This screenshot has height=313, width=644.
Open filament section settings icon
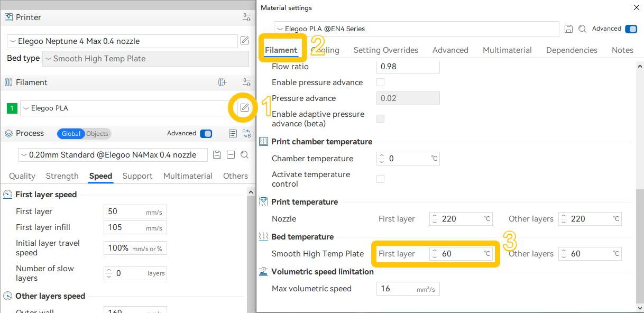pos(246,82)
